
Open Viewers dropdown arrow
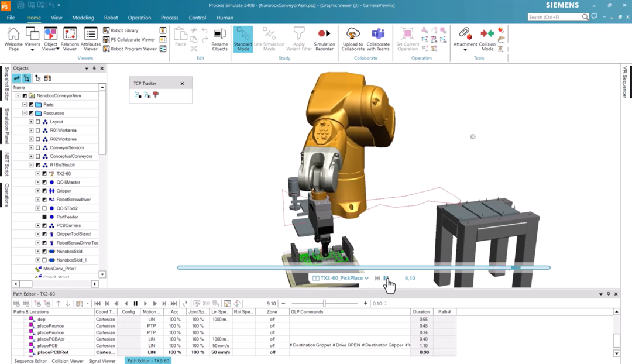tap(32, 50)
